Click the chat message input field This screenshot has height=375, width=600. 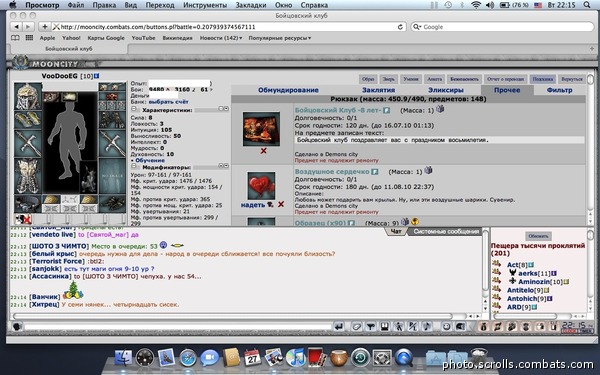coord(178,327)
